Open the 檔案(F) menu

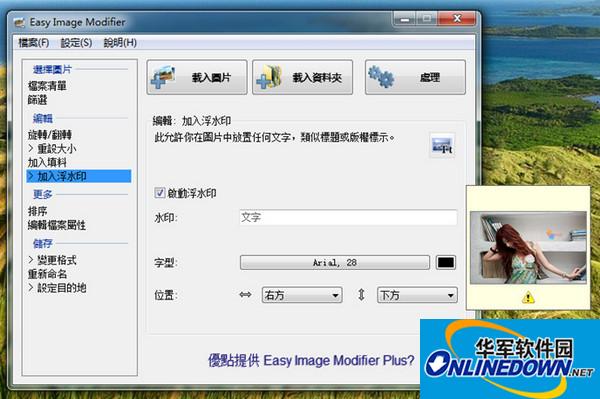(x=34, y=43)
